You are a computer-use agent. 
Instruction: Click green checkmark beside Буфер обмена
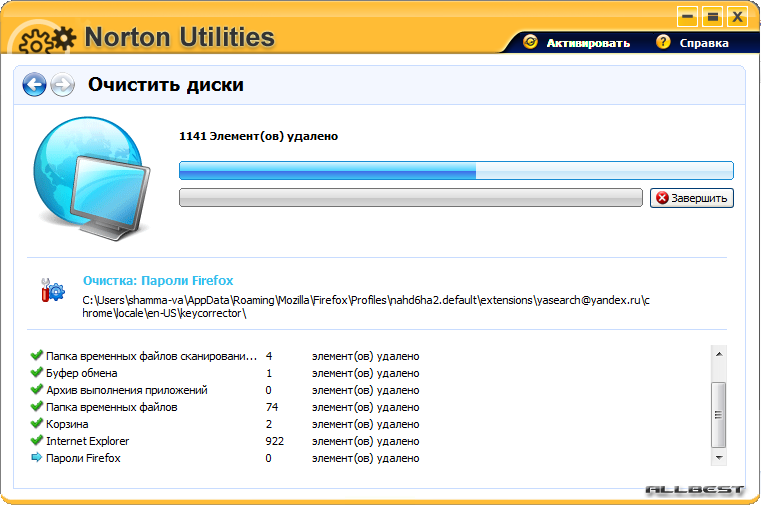(x=36, y=372)
